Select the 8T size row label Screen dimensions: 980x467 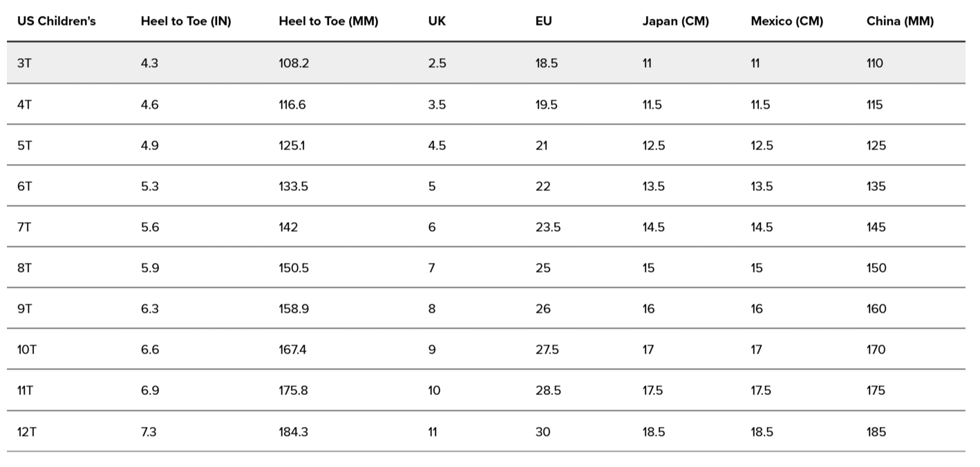24,268
